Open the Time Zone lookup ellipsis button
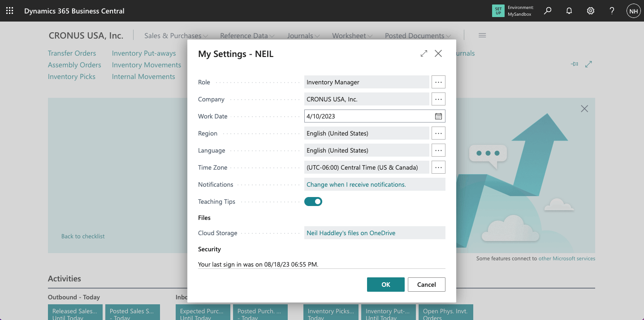644x320 pixels. point(438,167)
